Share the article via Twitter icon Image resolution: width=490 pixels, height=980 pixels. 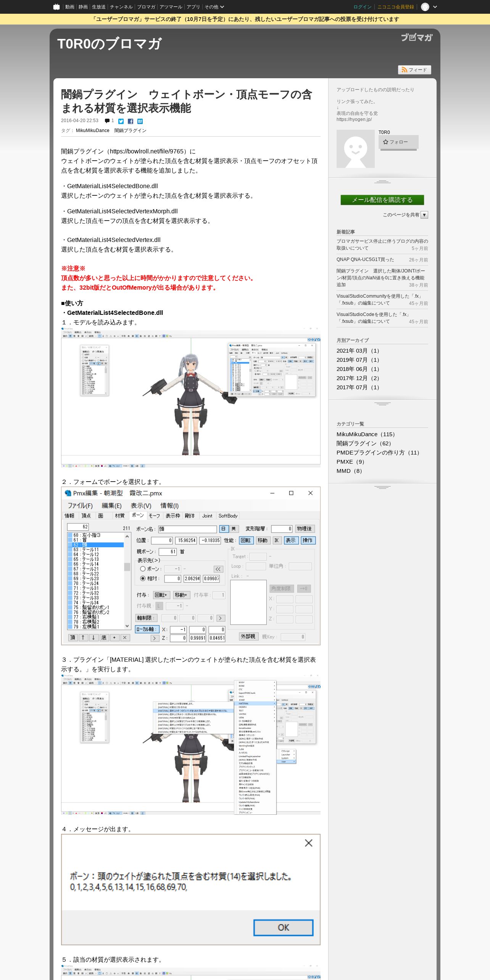(x=121, y=121)
